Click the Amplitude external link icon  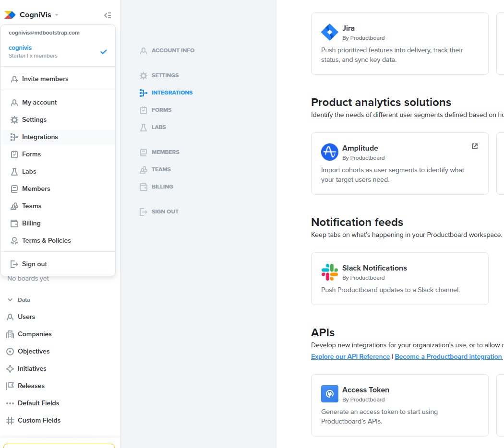click(x=474, y=146)
